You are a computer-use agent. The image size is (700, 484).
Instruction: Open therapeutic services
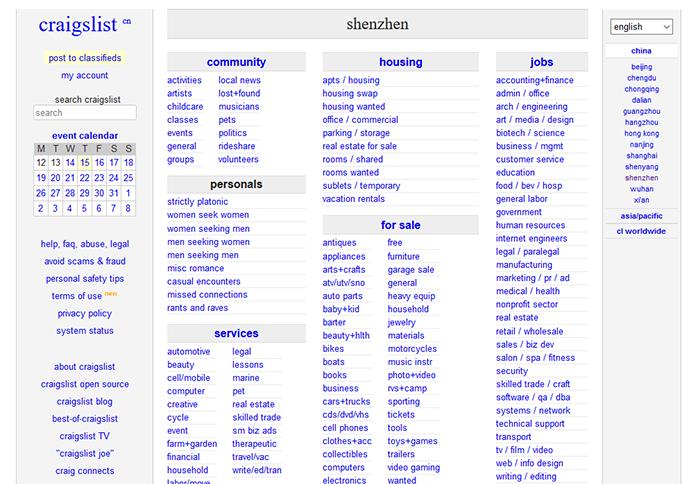click(254, 444)
